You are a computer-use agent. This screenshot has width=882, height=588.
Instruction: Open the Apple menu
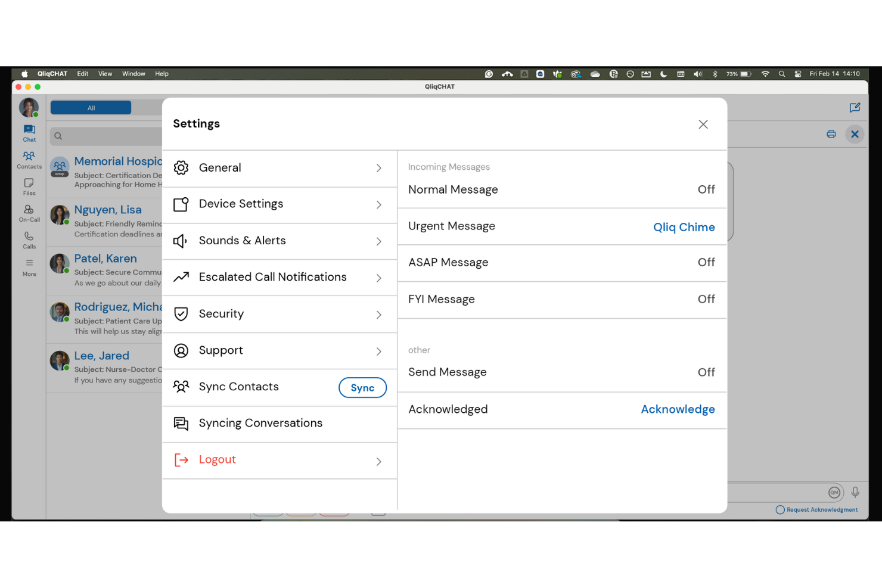pyautogui.click(x=24, y=74)
